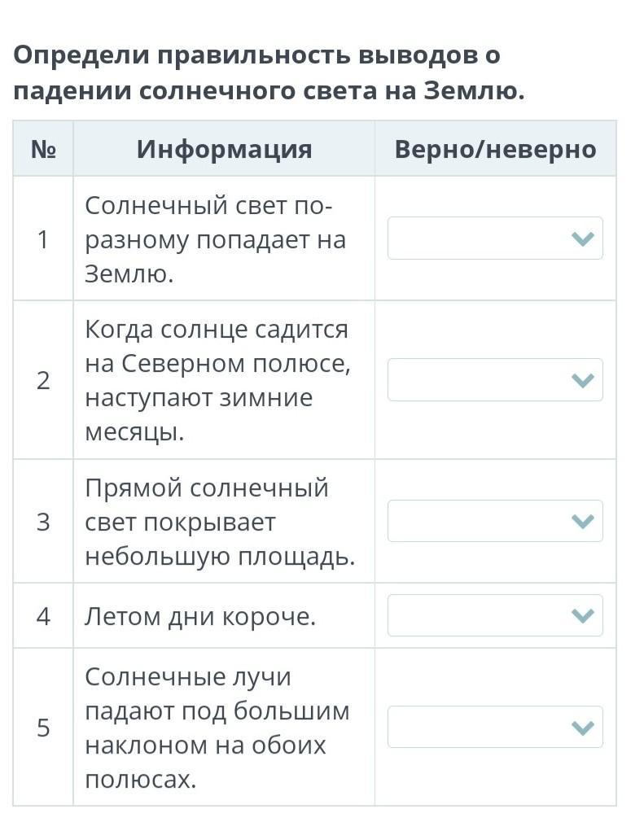Open the answer dropdown for statement 5

[x=495, y=727]
